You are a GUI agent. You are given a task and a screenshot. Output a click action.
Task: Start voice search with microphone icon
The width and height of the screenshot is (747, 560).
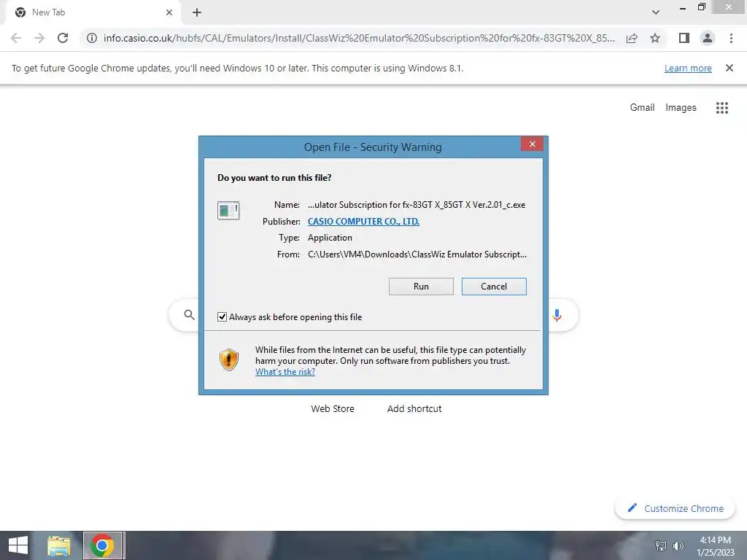tap(557, 315)
